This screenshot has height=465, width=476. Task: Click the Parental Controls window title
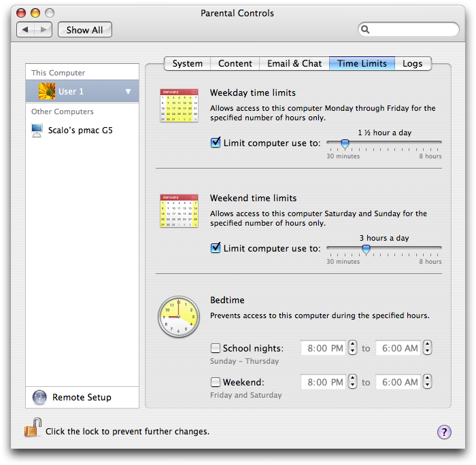click(x=237, y=13)
